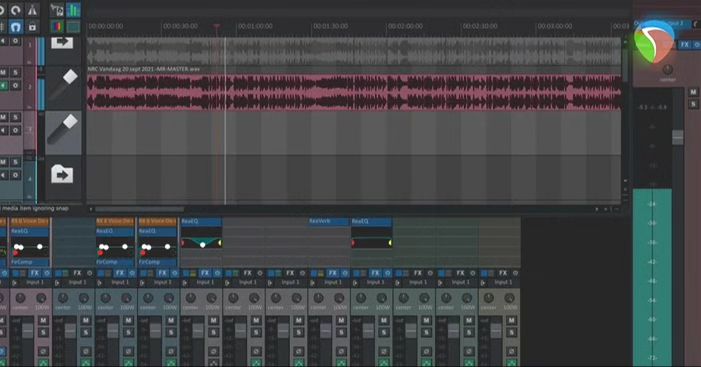Screen dimensions: 701x367
Task: Open the first RX 8 Voice De-noise slot
Action: pos(30,221)
